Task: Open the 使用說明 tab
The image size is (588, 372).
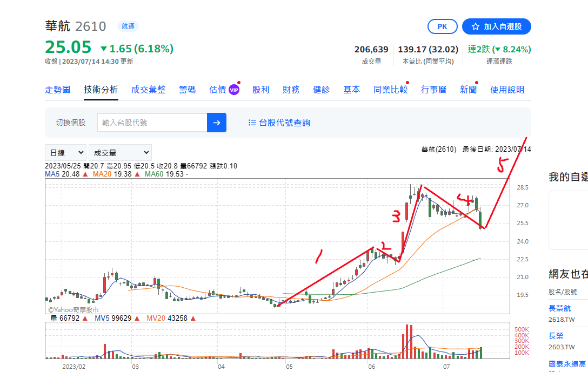Action: click(x=507, y=90)
